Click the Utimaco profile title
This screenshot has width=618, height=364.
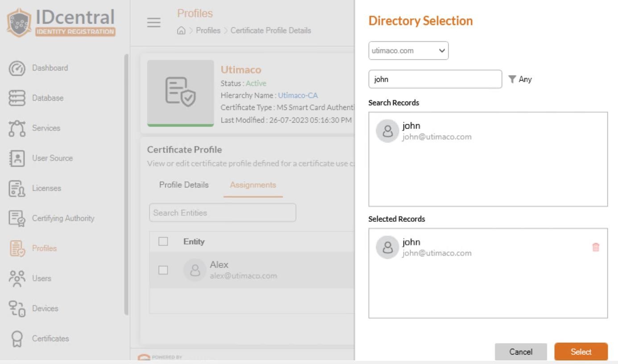[241, 70]
